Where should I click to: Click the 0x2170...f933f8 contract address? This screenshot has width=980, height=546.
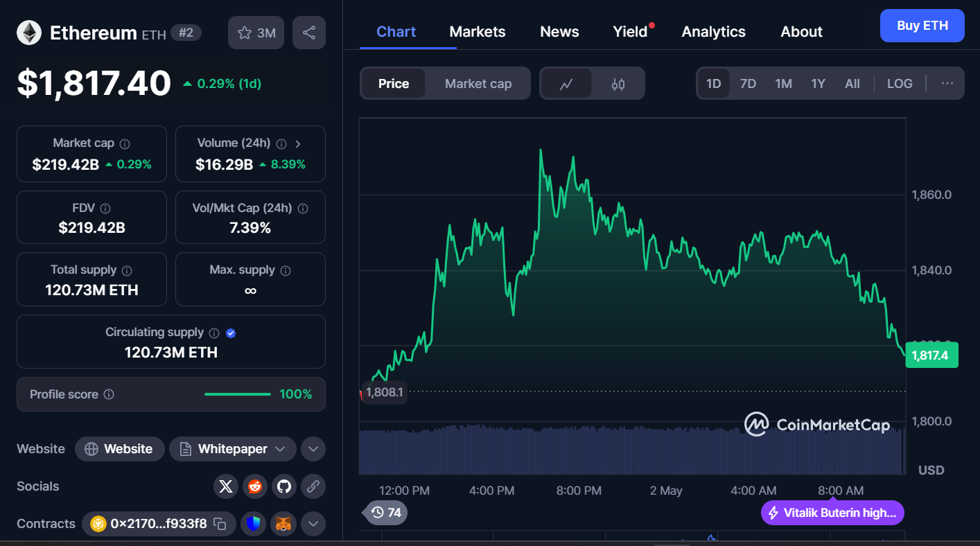159,524
